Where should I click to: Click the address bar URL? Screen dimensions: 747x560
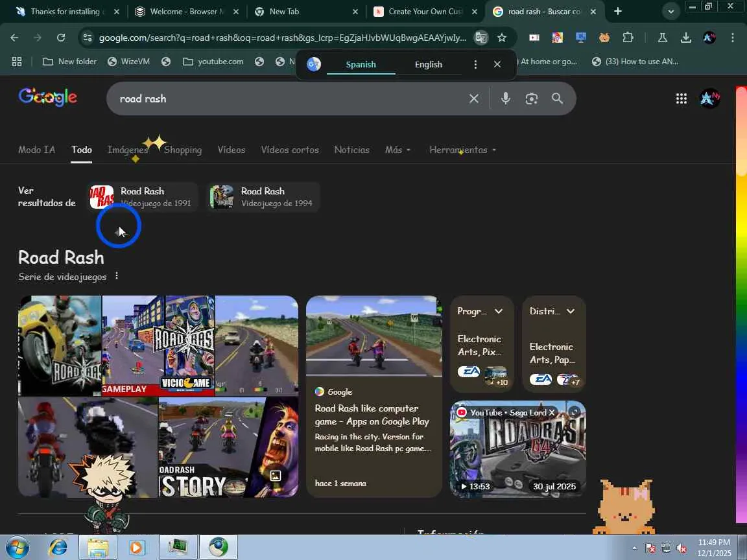(x=283, y=38)
